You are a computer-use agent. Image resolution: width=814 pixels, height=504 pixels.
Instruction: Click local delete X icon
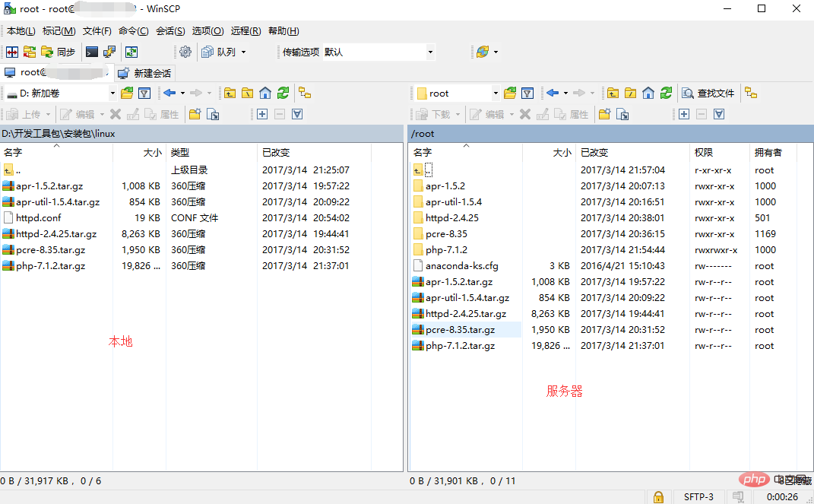click(116, 114)
